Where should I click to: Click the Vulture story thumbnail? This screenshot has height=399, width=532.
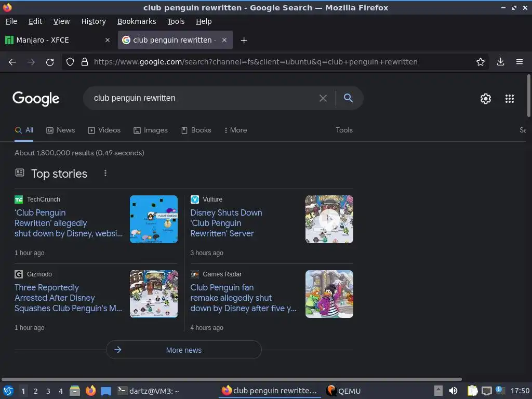pyautogui.click(x=329, y=219)
